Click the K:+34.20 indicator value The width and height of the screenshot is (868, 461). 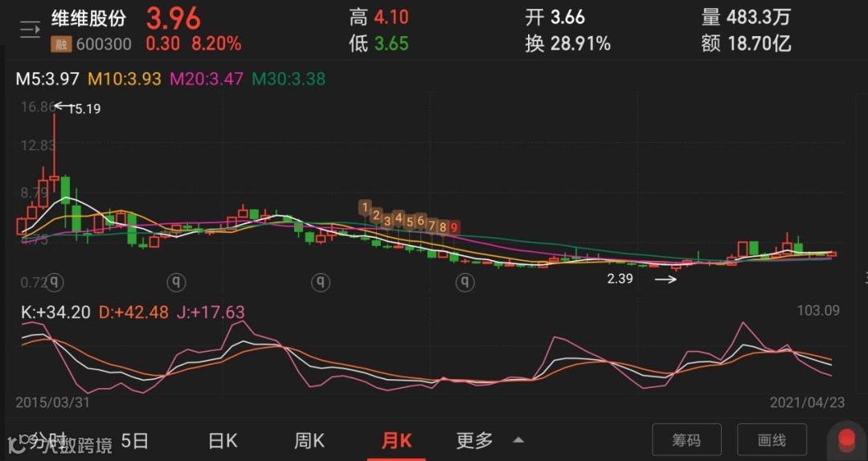[55, 312]
